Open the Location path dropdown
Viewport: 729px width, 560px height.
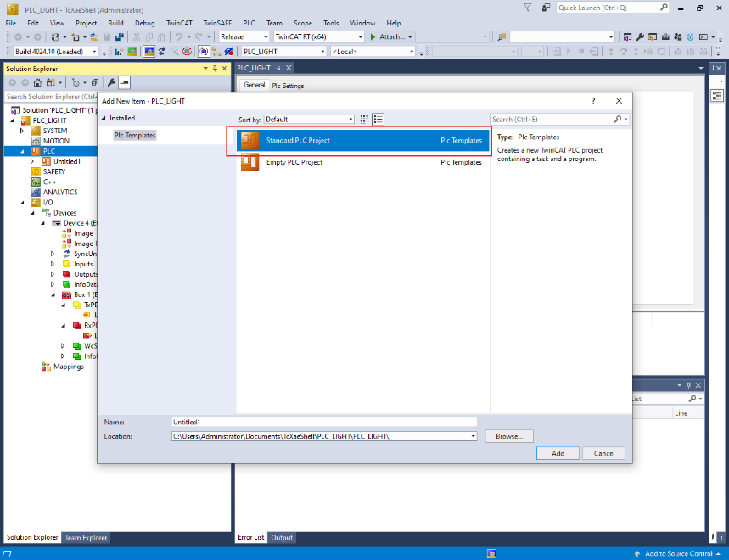(472, 436)
